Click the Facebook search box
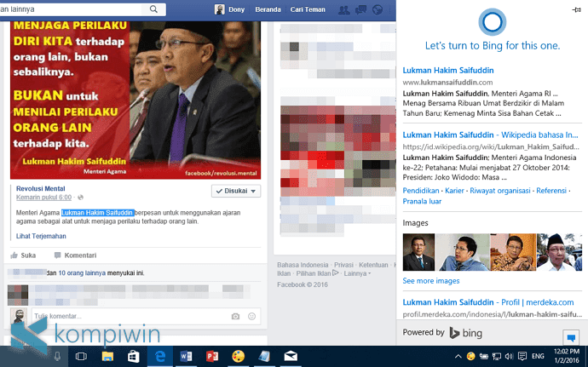The image size is (588, 367). pos(72,9)
